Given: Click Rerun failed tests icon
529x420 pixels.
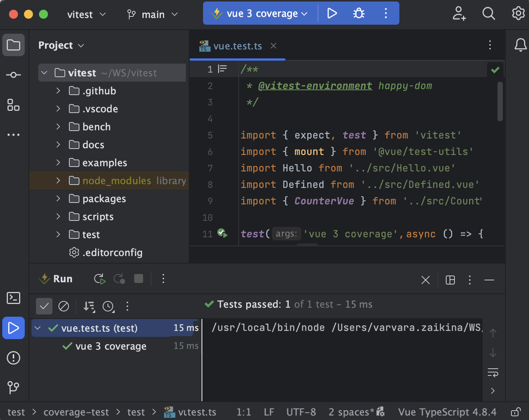Looking at the screenshot, I should [119, 279].
